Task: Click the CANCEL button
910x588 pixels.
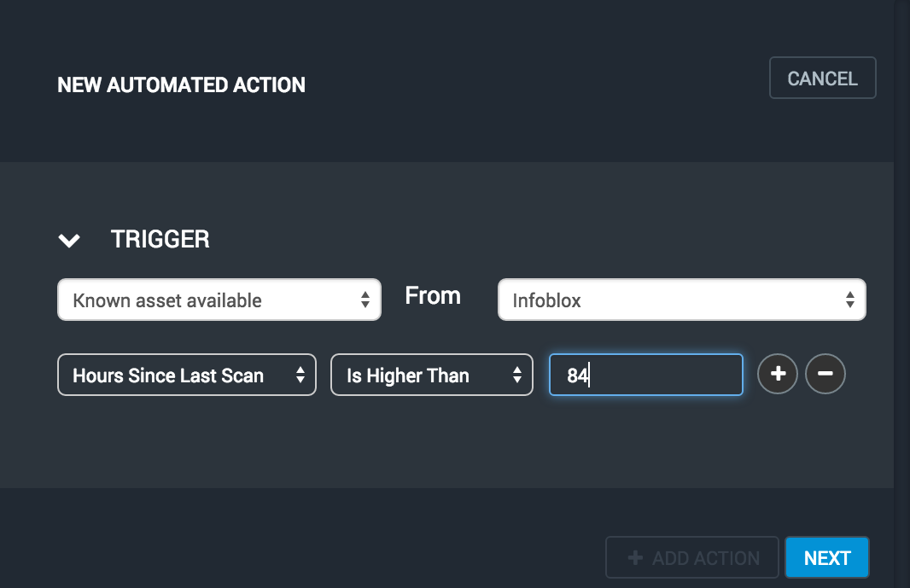Action: [822, 79]
